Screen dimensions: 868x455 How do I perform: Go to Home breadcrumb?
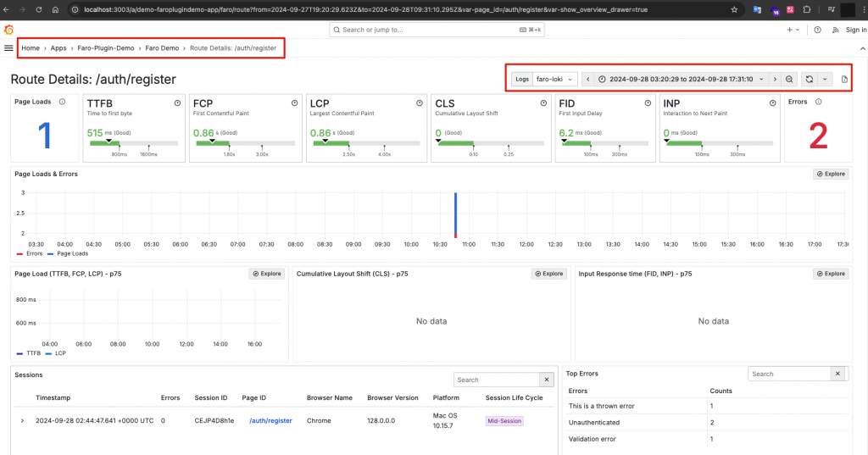[31, 48]
